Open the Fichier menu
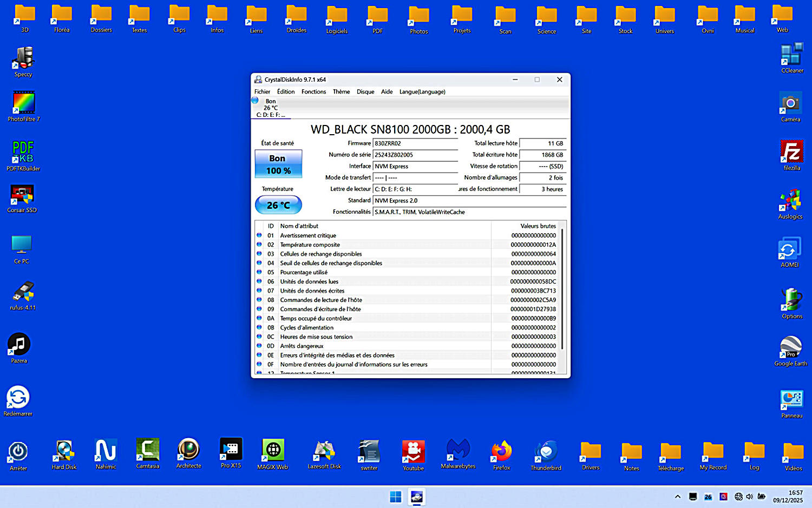 click(262, 92)
